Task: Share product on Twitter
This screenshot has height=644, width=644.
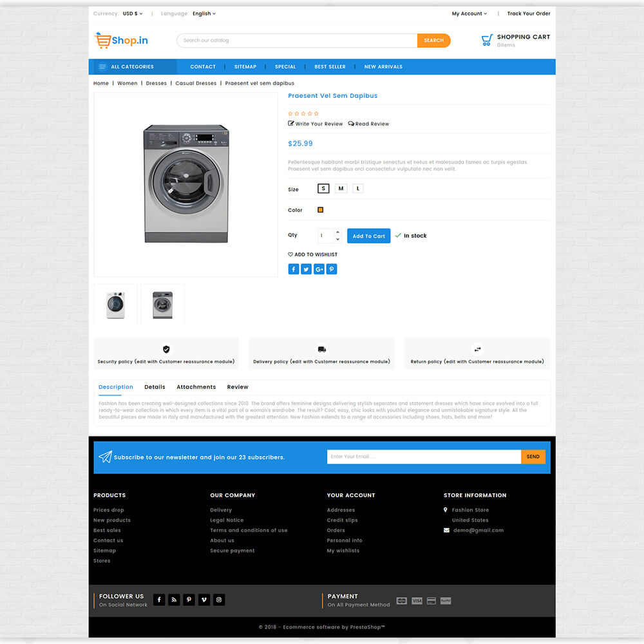Action: pyautogui.click(x=307, y=269)
